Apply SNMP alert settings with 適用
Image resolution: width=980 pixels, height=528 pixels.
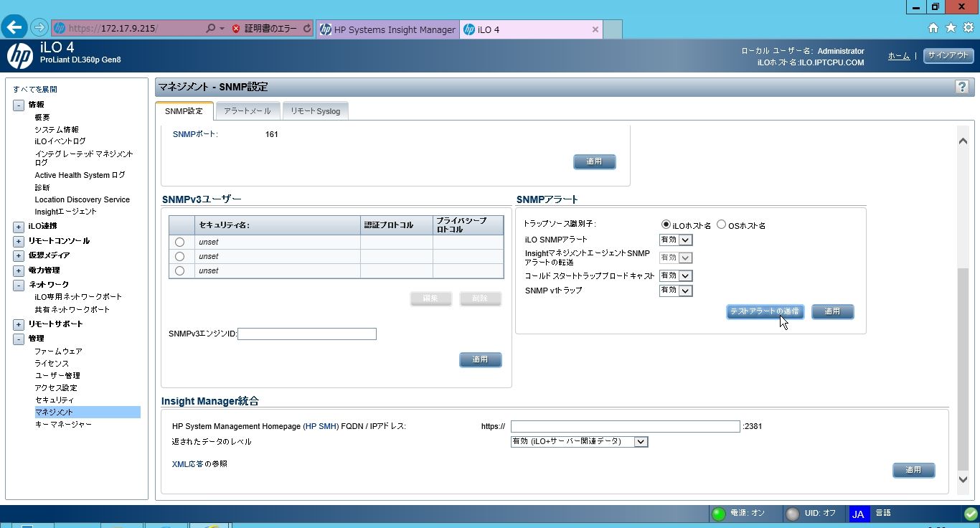pos(832,311)
